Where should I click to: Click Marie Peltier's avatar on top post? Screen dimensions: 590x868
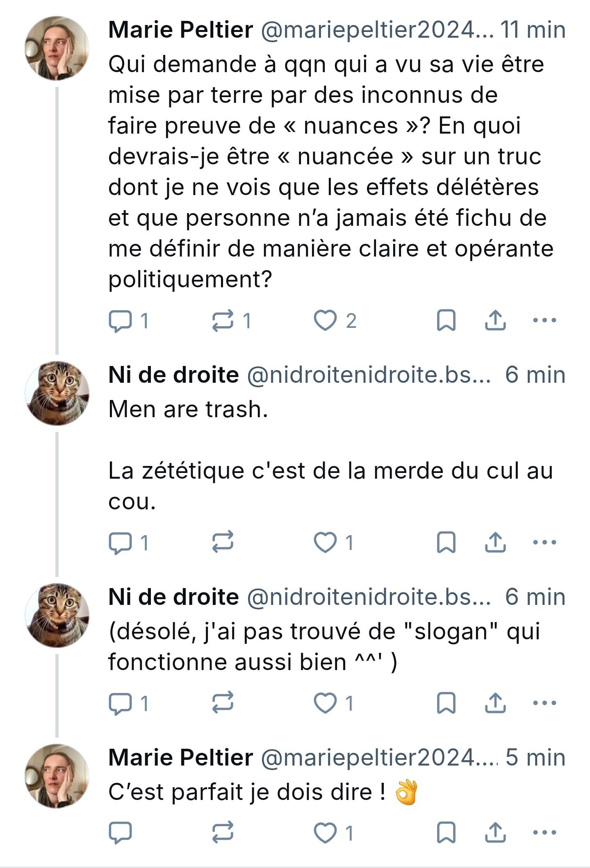57,48
